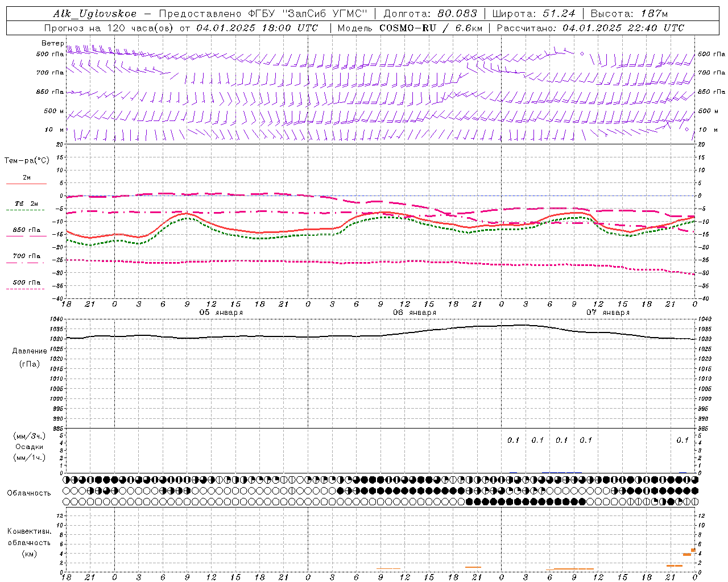Click the Конвективн. panel label
This screenshot has height=582, width=728.
[x=30, y=531]
